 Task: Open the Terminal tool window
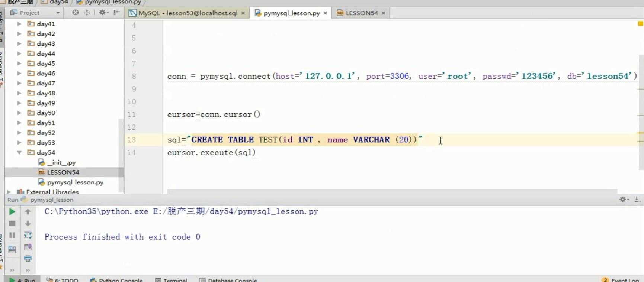point(171,279)
